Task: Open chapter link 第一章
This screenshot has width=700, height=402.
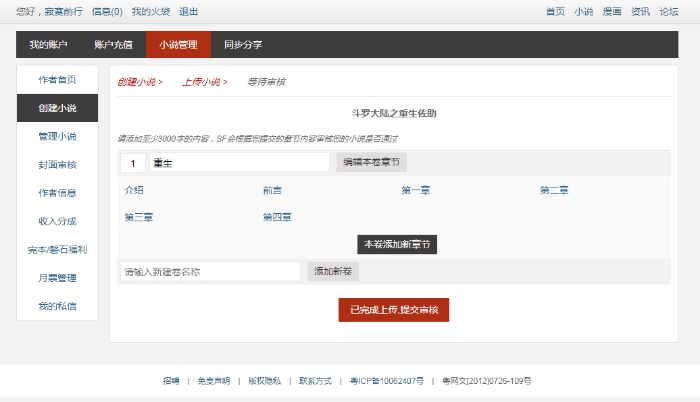Action: coord(415,190)
